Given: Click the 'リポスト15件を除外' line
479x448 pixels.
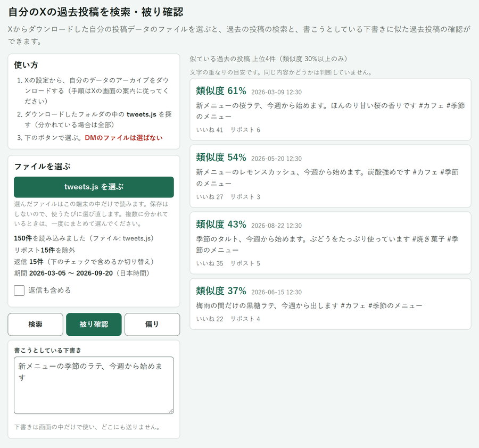Looking at the screenshot, I should (x=45, y=251).
